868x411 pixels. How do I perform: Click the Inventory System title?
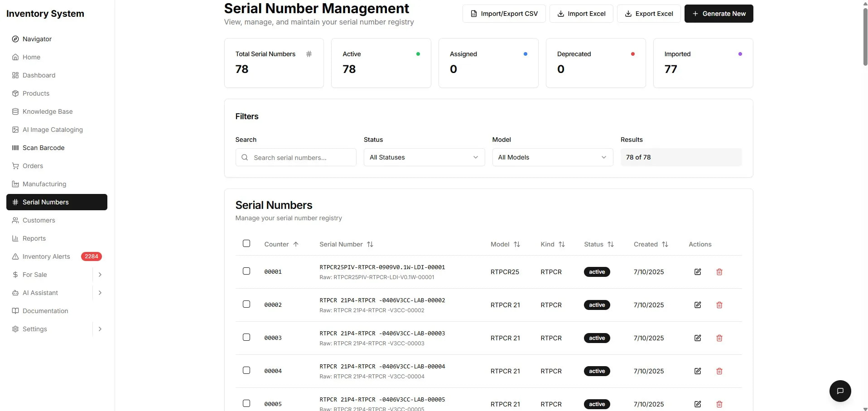point(45,14)
